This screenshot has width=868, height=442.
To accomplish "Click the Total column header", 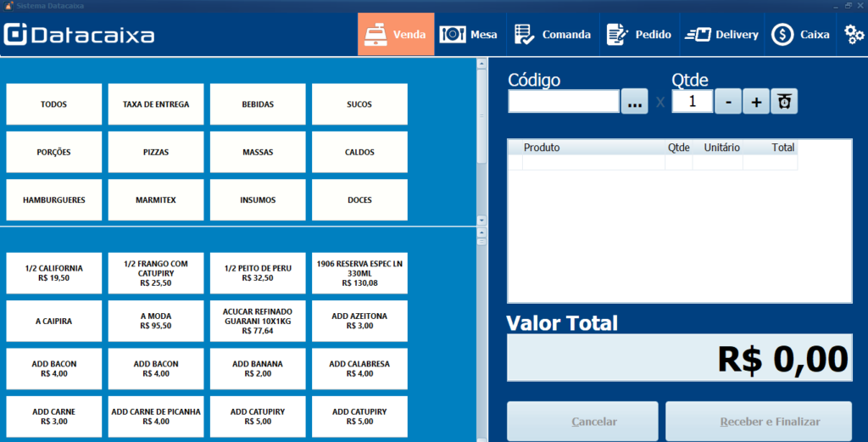I will (770, 148).
